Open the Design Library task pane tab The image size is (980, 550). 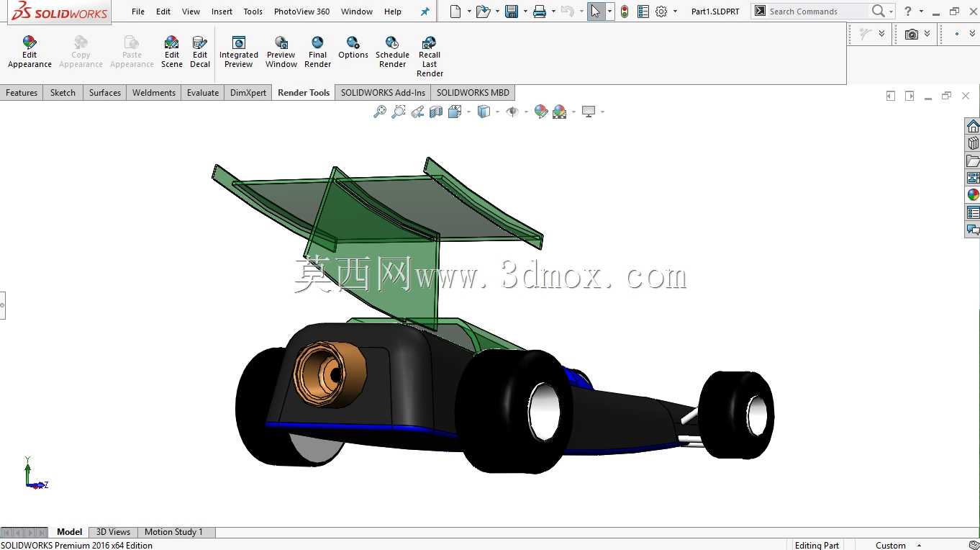pyautogui.click(x=973, y=143)
